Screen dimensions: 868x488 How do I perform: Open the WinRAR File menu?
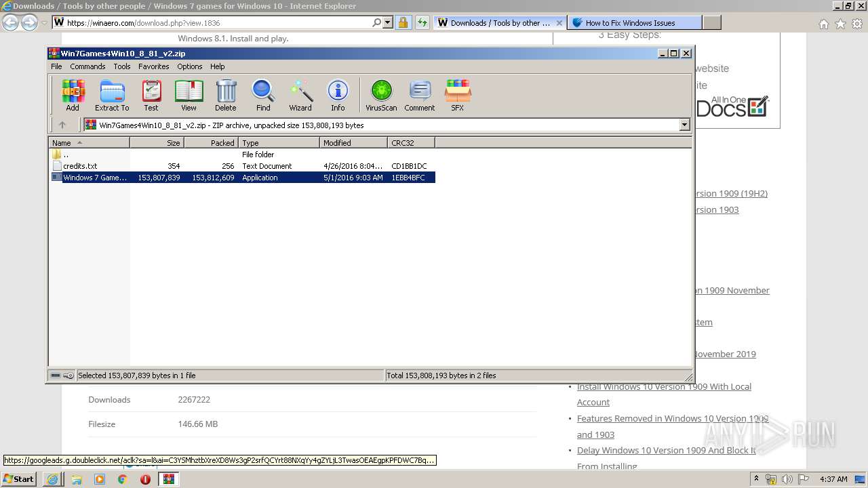pos(56,66)
